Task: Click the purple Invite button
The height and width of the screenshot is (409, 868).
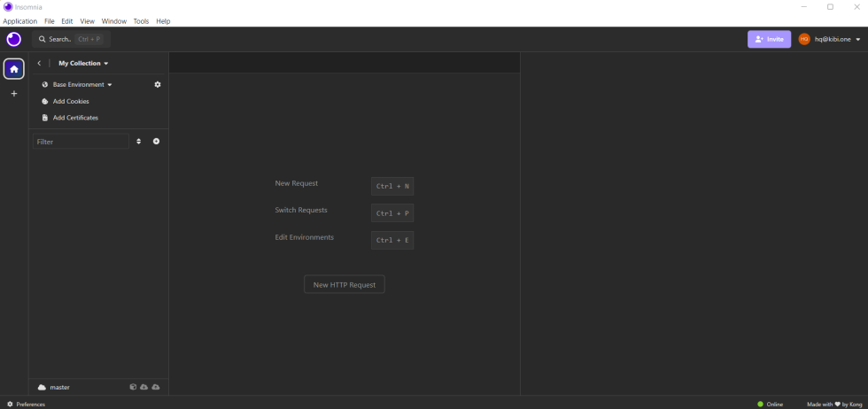Action: [x=769, y=39]
